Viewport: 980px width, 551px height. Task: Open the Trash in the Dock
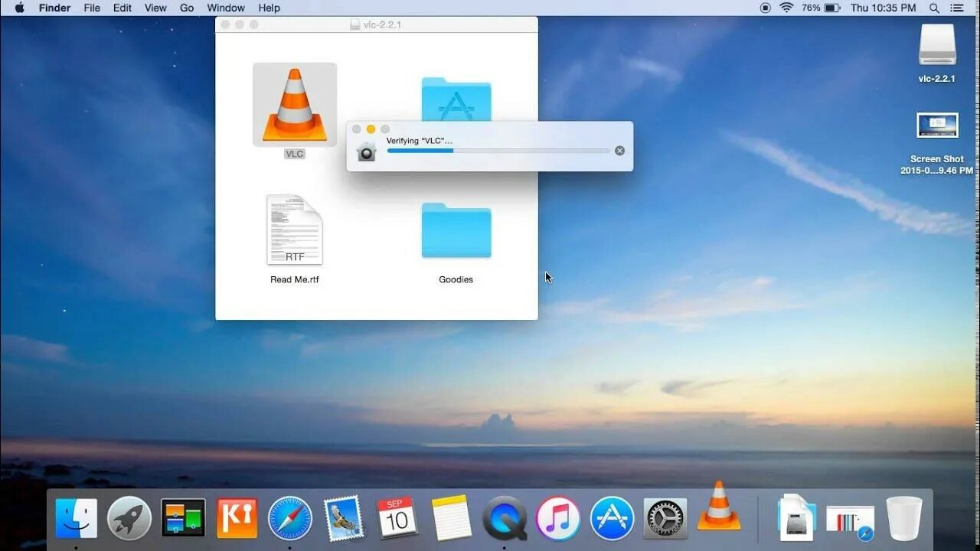[904, 518]
